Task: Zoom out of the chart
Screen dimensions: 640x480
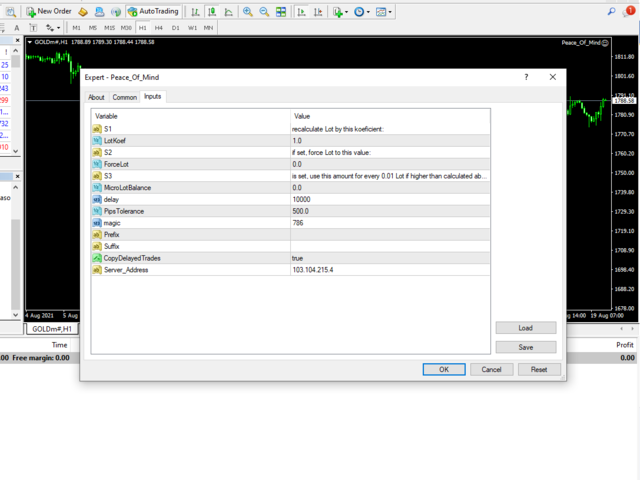Action: pos(264,12)
